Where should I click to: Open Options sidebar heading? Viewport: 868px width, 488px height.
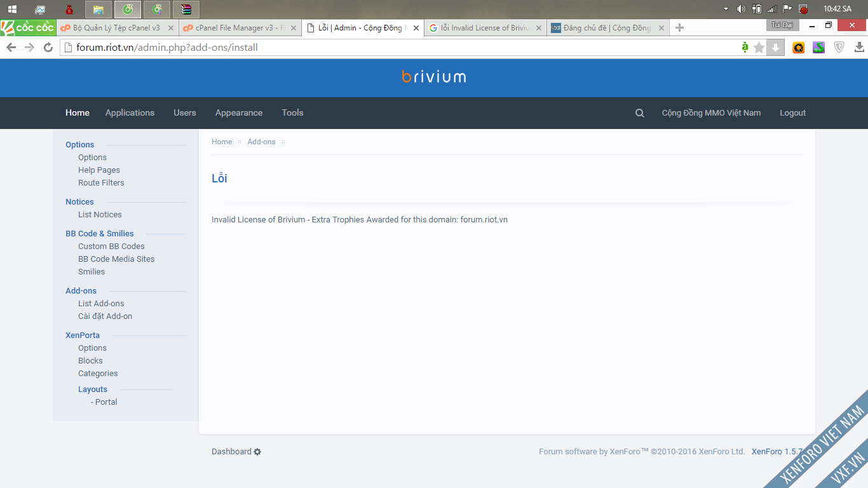79,145
